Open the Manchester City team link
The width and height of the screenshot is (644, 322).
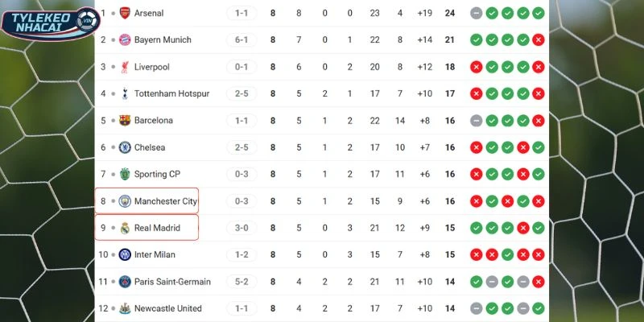point(165,201)
